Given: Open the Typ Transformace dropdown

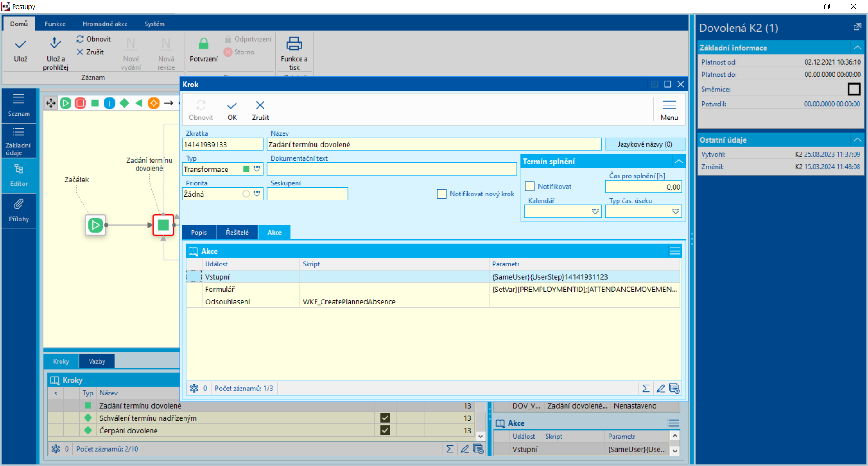Looking at the screenshot, I should [257, 169].
